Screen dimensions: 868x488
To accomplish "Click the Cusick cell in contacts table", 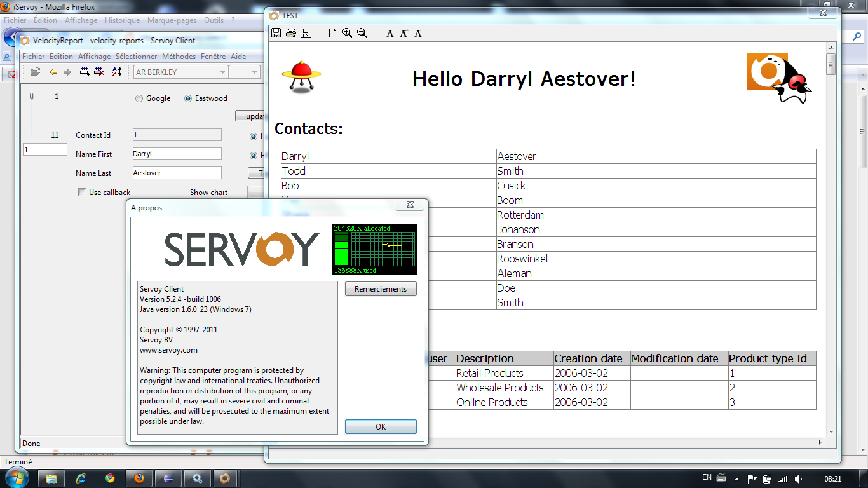I will pyautogui.click(x=656, y=186).
